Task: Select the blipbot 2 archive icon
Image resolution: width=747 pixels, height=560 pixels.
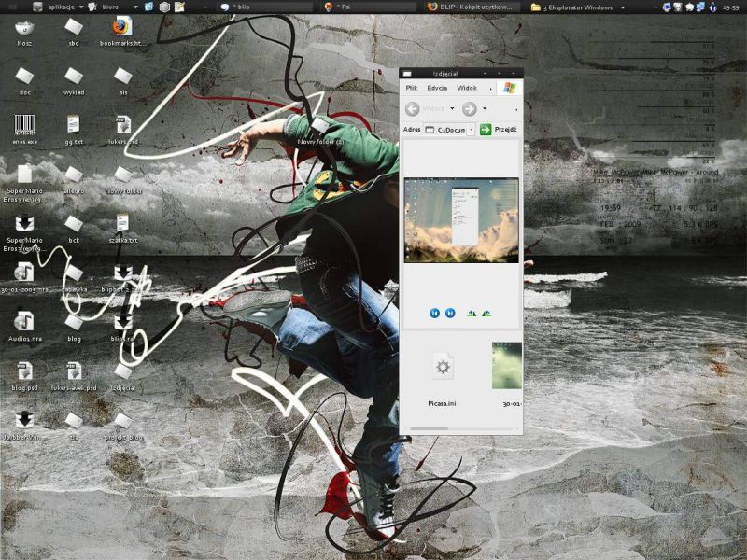Action: click(x=123, y=273)
